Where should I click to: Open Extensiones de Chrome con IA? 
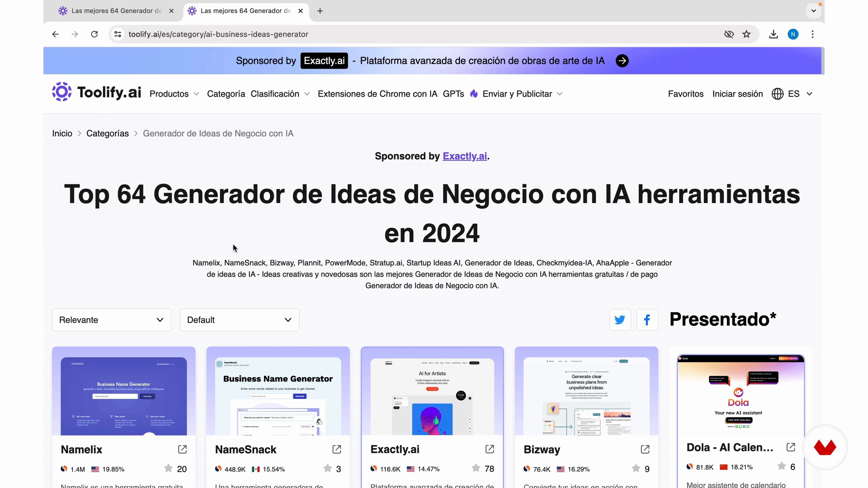[x=377, y=94]
